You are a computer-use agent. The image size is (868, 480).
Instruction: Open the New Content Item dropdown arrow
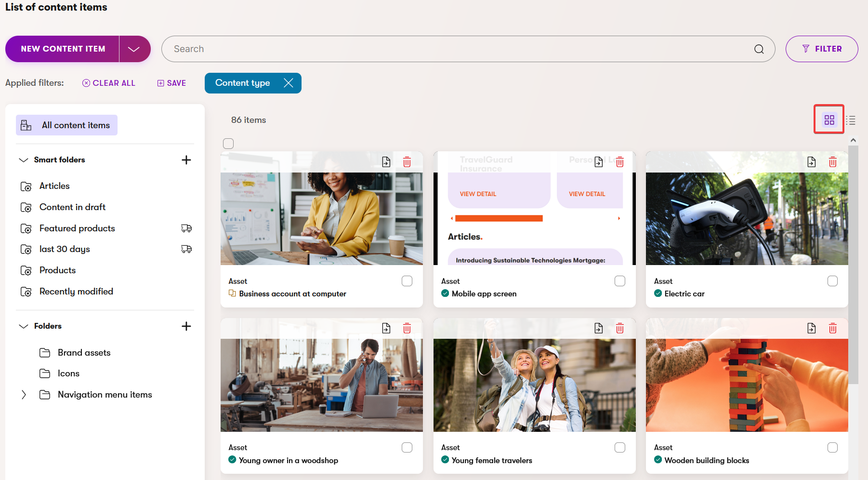click(x=134, y=49)
